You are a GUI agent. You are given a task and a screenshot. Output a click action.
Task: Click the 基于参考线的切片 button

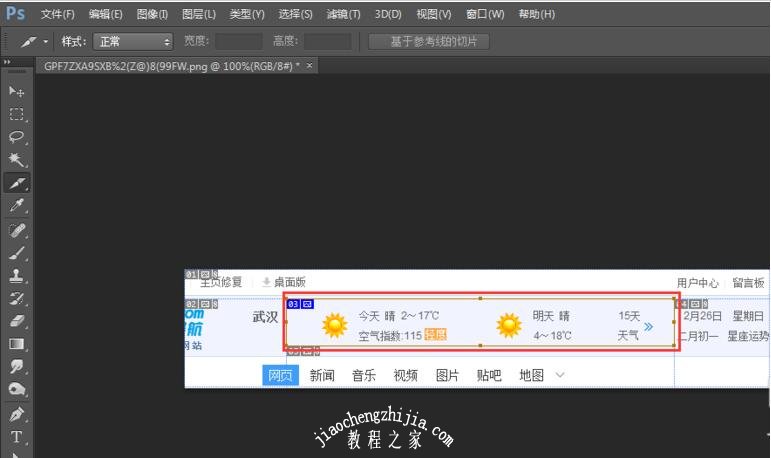[x=429, y=41]
